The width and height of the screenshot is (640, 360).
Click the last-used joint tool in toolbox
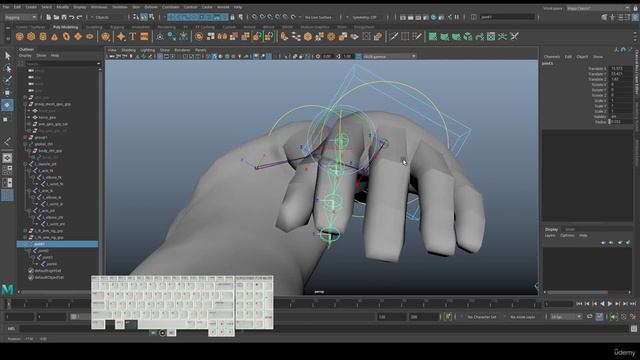[x=7, y=142]
